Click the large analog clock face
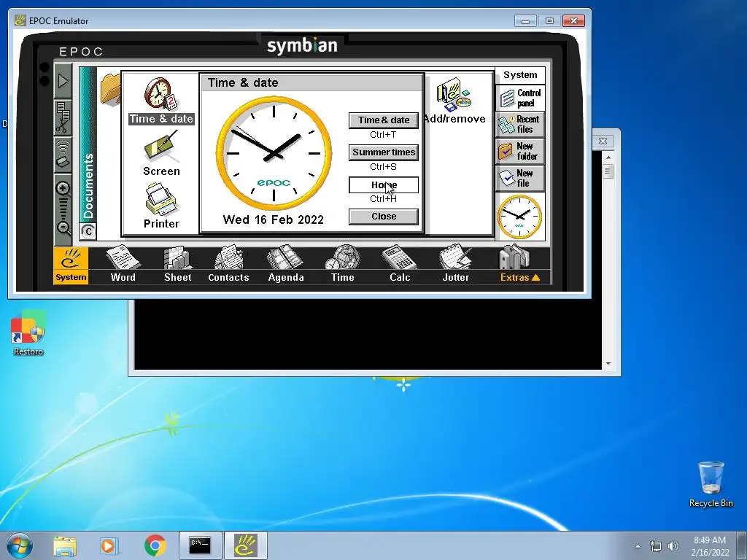 pyautogui.click(x=274, y=153)
